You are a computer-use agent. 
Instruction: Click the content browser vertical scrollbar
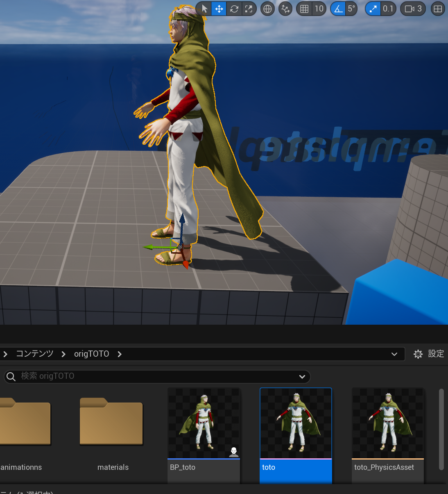(441, 429)
